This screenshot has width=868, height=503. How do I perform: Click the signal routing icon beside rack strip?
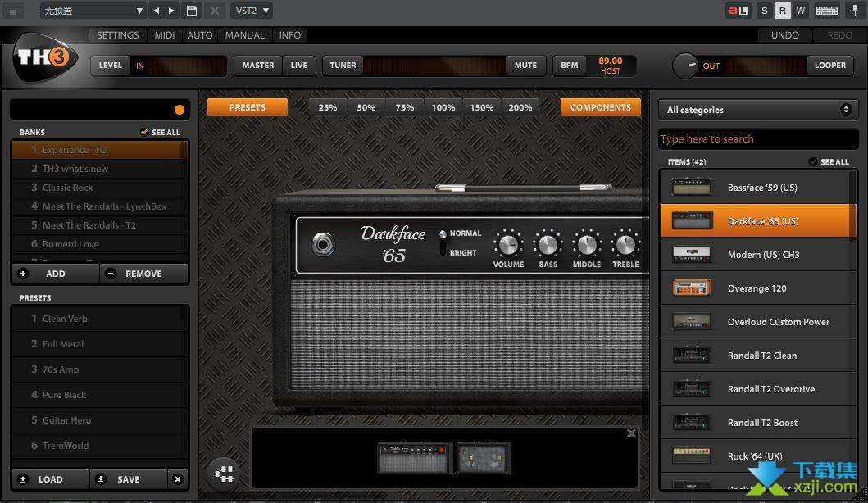point(225,474)
